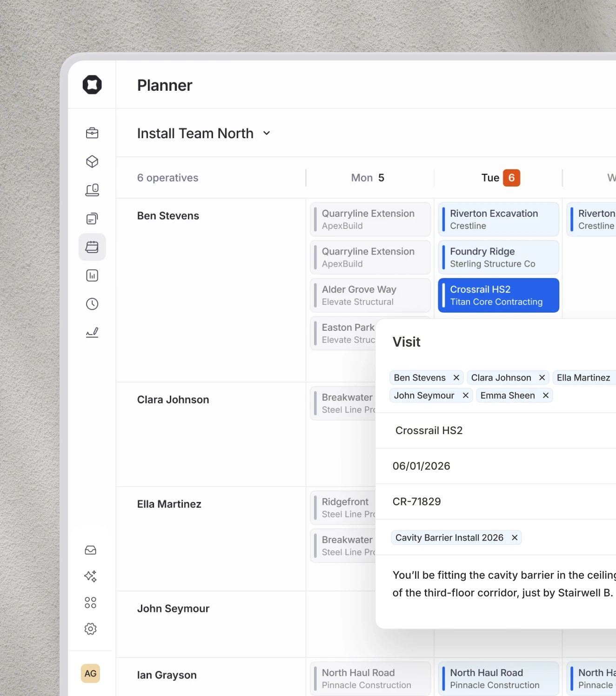Open Ridgefront visit for Ella Martinez
The width and height of the screenshot is (616, 696).
[x=343, y=508]
